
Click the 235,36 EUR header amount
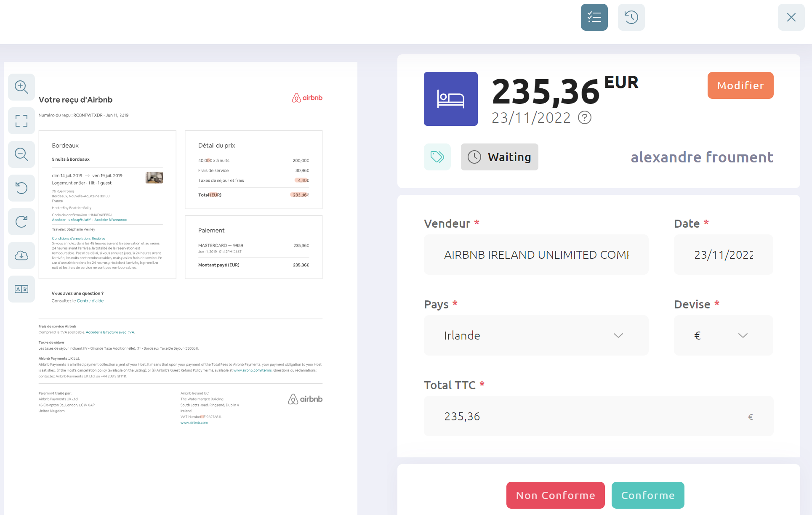565,91
